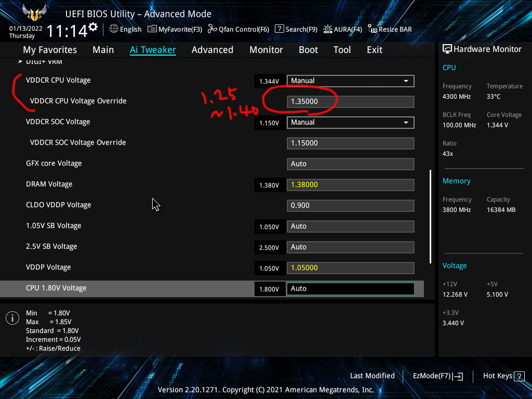532x399 pixels.
Task: Click the 12.268 V reading
Action: click(x=455, y=295)
